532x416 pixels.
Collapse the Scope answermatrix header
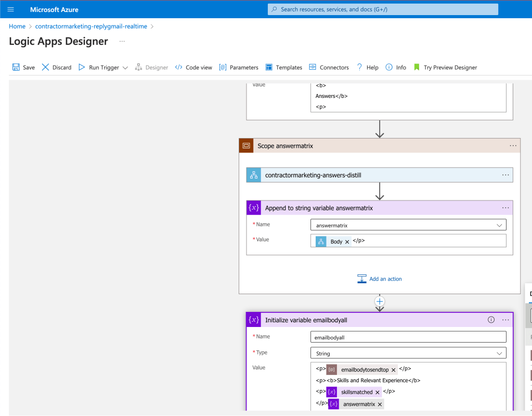point(380,146)
